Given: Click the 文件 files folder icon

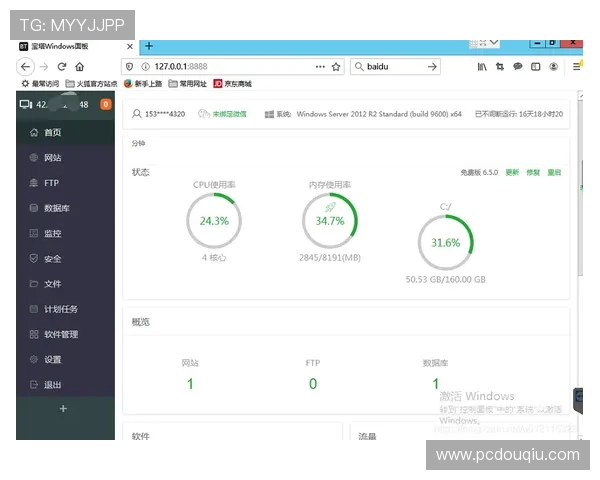Looking at the screenshot, I should [34, 284].
